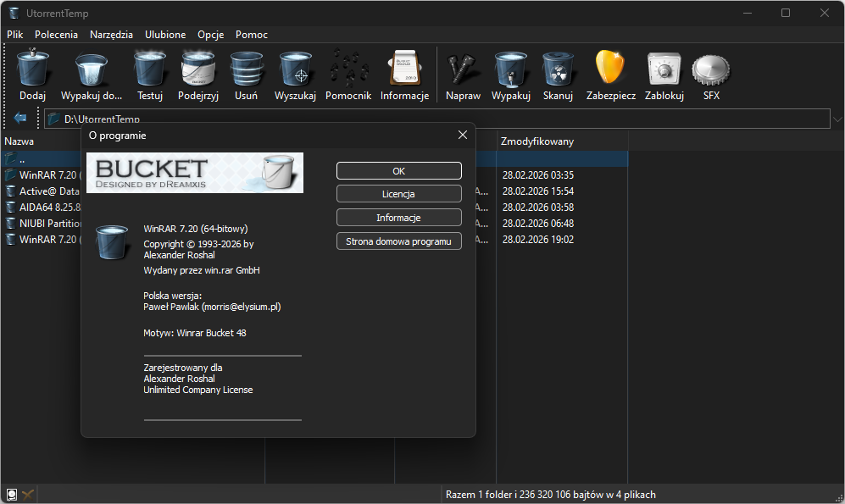
Task: Click the date 28.02.2026 15:54
Action: (538, 191)
